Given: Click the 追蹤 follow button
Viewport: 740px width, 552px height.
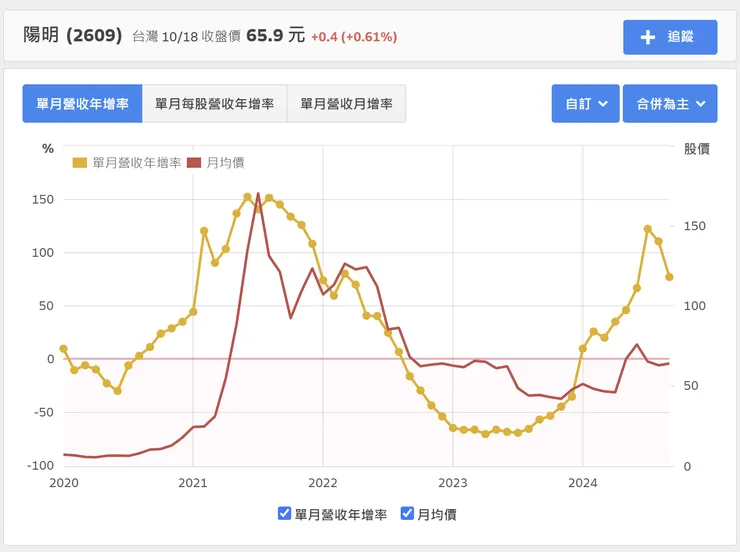Looking at the screenshot, I should point(670,37).
